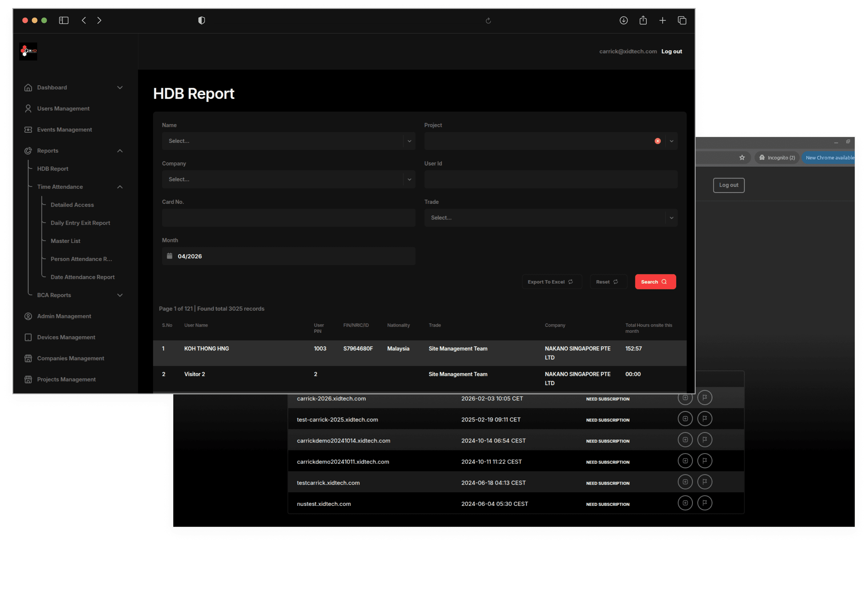Click the calendar icon in Month field
Viewport: 868px width, 605px height.
(x=169, y=256)
